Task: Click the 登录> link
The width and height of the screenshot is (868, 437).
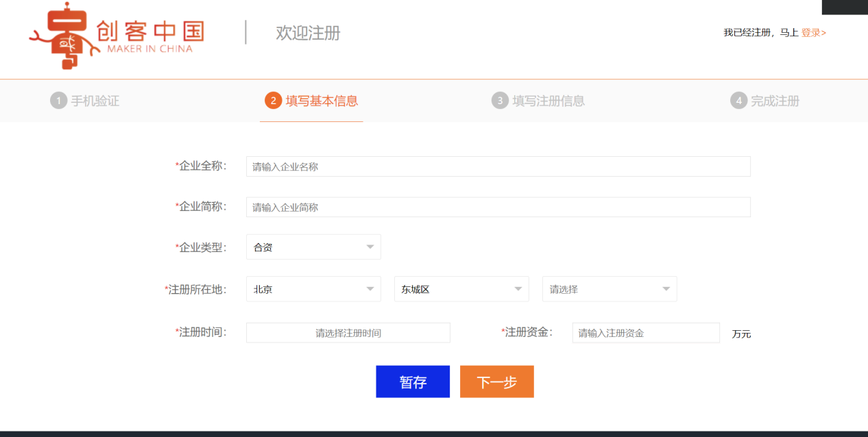Action: (814, 32)
